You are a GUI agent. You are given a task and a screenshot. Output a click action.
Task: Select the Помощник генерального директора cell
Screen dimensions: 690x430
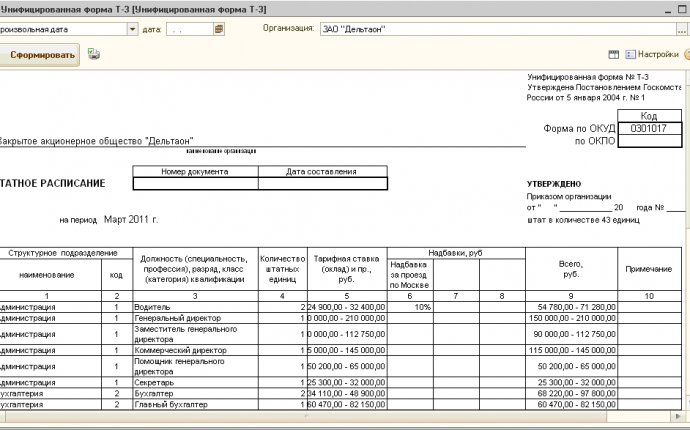(195, 366)
